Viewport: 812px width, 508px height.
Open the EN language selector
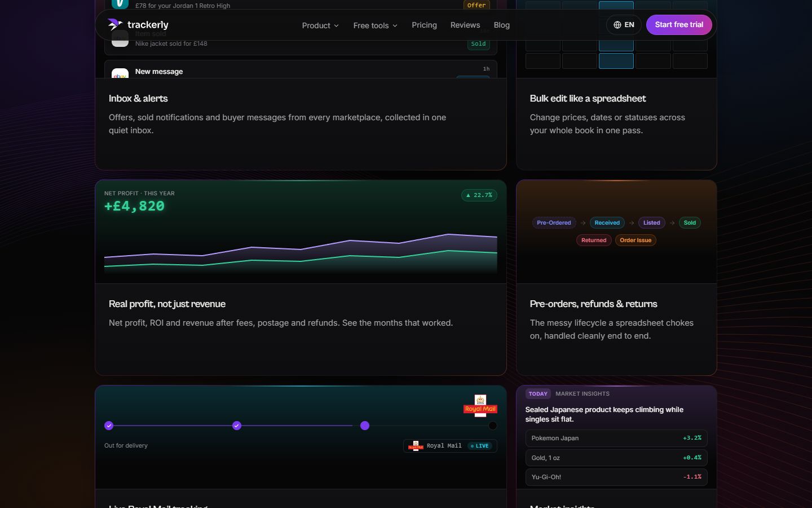coord(624,25)
